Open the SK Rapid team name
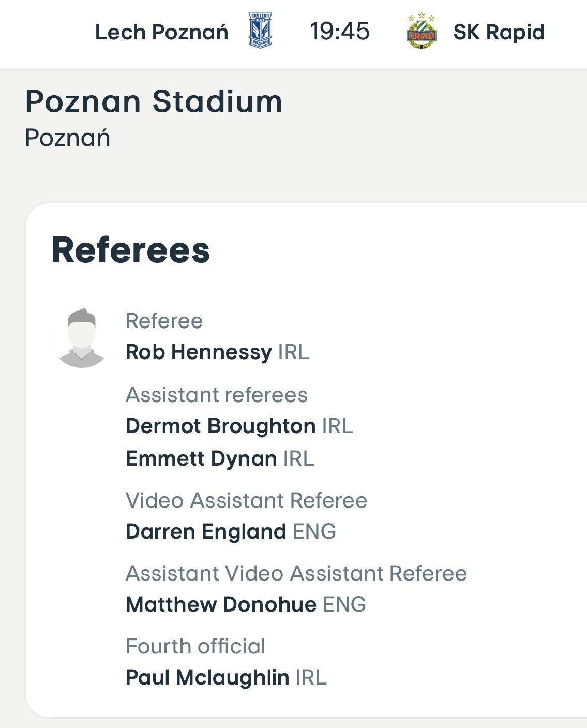This screenshot has width=587, height=728. click(x=499, y=32)
